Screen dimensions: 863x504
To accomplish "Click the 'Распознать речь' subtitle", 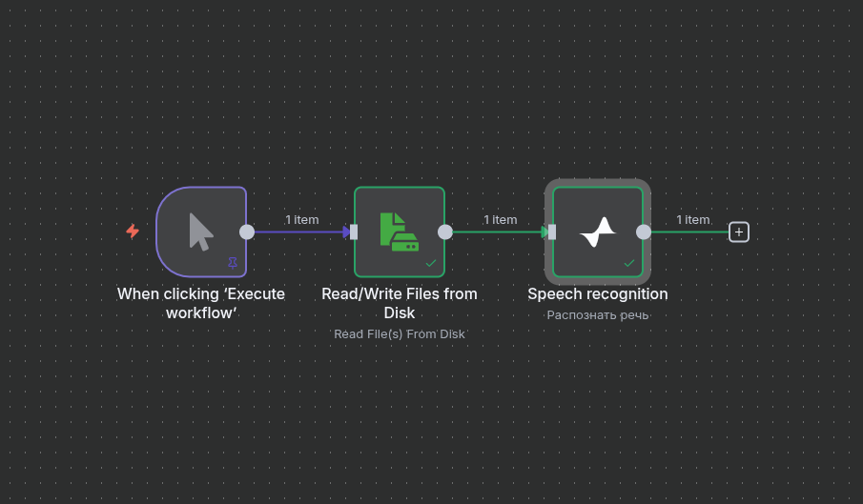I will 598,315.
